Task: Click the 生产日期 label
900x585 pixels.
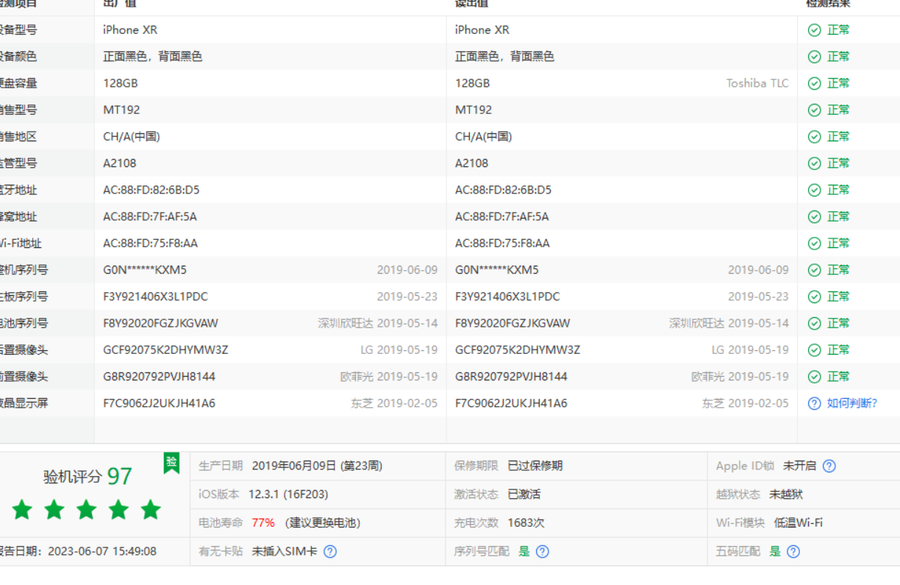Action: tap(220, 466)
